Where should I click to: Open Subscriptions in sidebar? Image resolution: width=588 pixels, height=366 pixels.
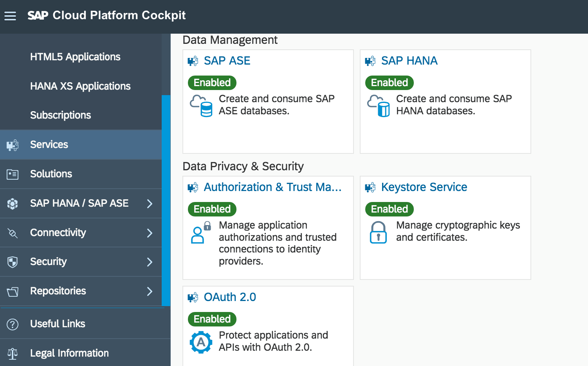pos(60,115)
